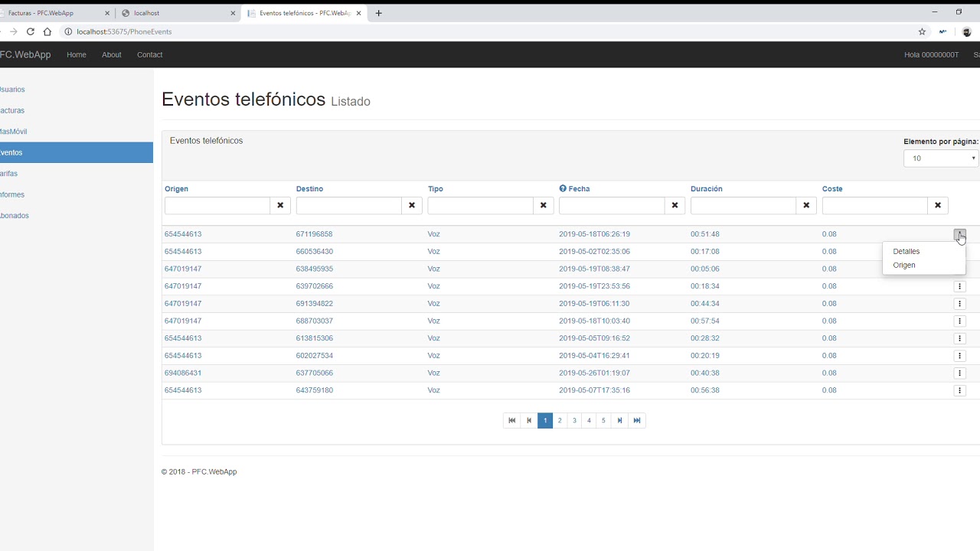Click date 2019-05-02T02:35:06

594,252
